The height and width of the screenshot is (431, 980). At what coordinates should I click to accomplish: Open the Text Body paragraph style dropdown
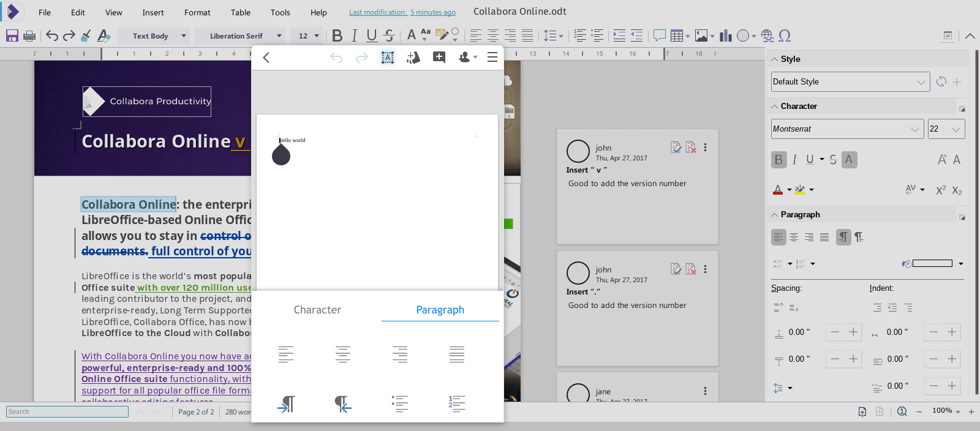pyautogui.click(x=183, y=36)
